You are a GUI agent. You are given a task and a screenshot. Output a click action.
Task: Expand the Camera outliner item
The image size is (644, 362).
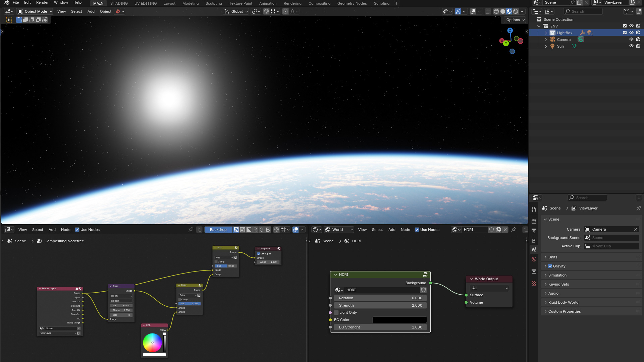click(x=546, y=40)
